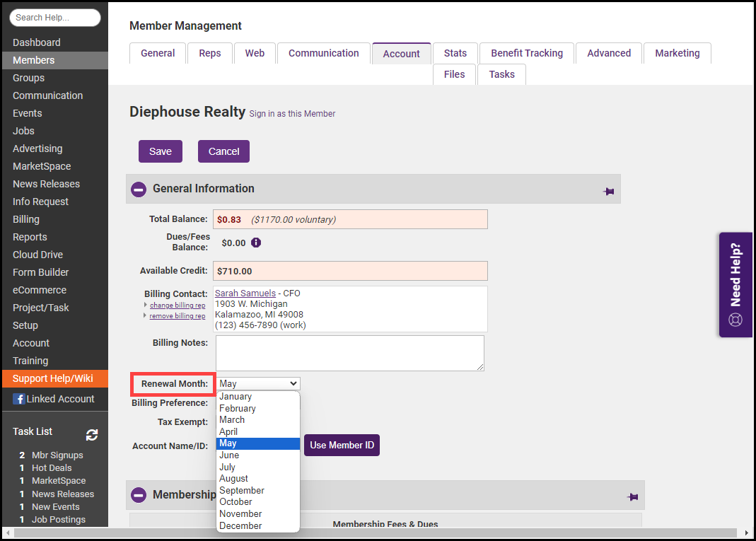Click the General Information pin icon

(x=608, y=191)
